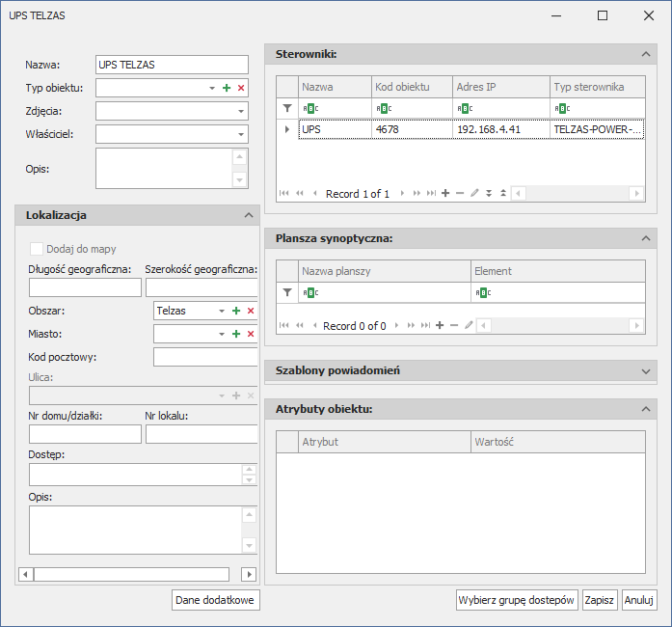Save with Zapisz button
672x627 pixels.
tap(600, 600)
